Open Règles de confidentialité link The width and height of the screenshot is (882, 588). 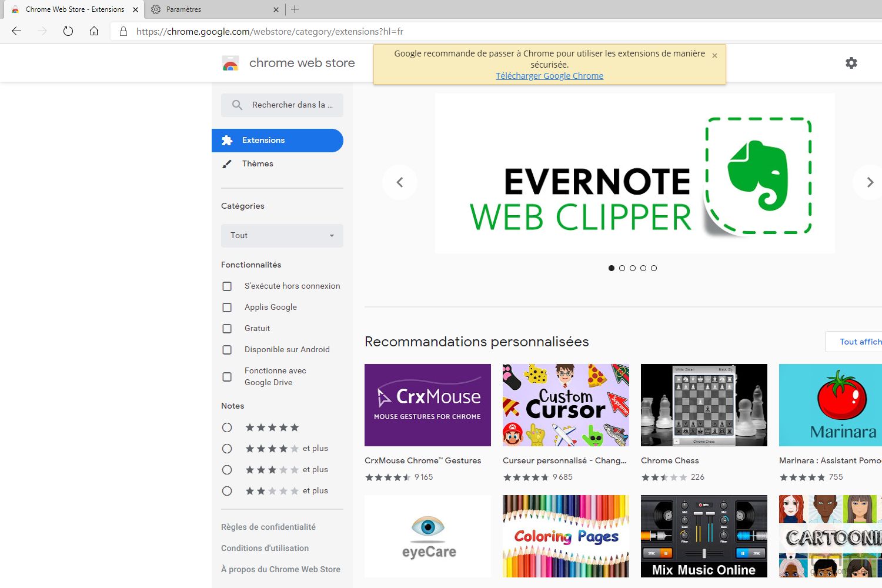(x=268, y=527)
